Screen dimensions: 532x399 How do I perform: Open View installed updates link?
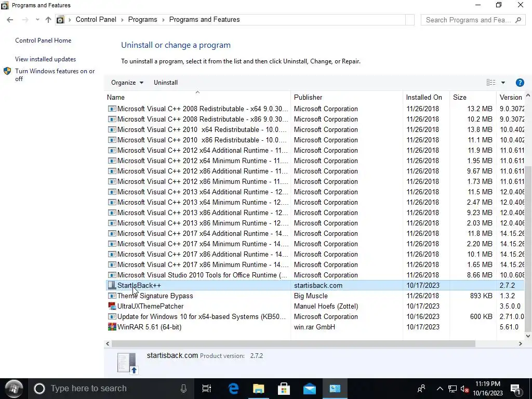[x=46, y=59]
